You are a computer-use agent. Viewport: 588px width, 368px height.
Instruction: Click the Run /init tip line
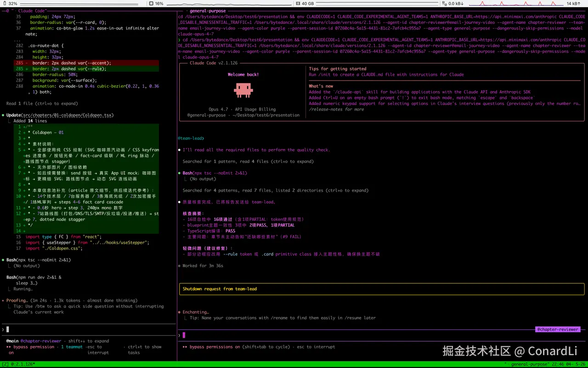point(386,75)
